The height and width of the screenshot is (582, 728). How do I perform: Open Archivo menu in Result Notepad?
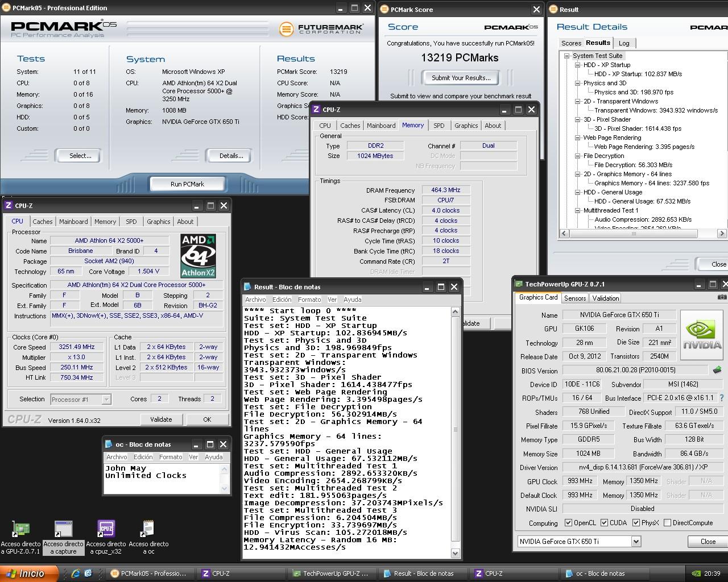pyautogui.click(x=255, y=300)
